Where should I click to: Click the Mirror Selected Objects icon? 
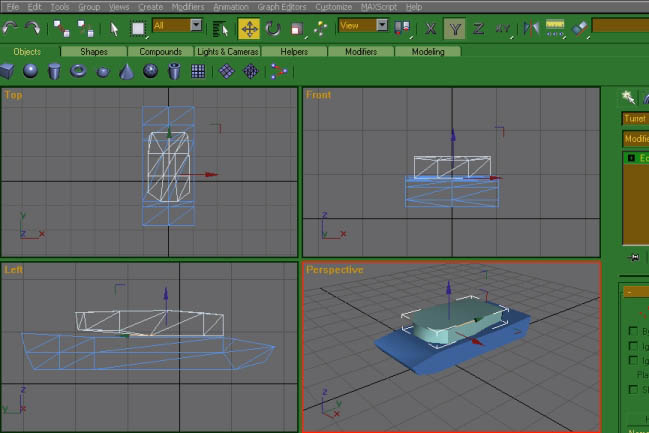[532, 27]
